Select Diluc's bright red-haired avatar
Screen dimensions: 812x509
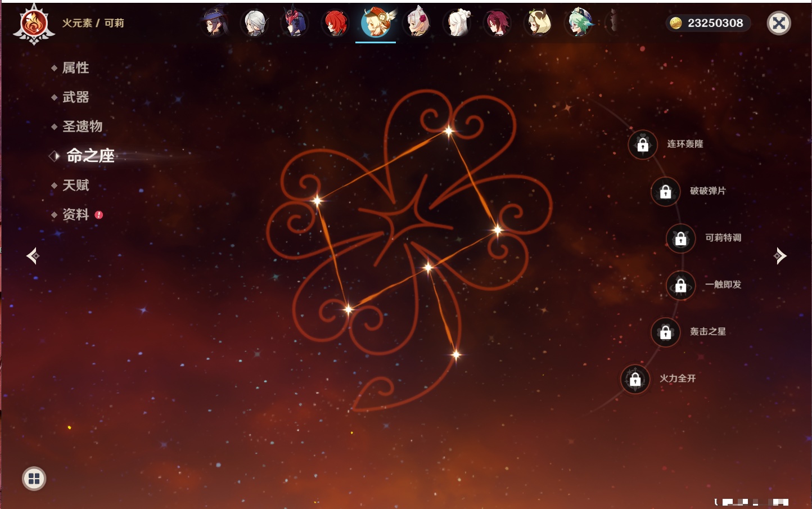(336, 23)
